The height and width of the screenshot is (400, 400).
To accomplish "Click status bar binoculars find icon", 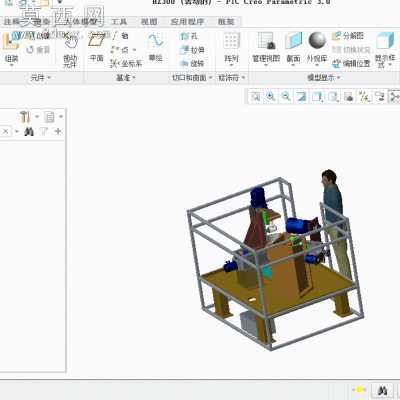I will point(383,390).
